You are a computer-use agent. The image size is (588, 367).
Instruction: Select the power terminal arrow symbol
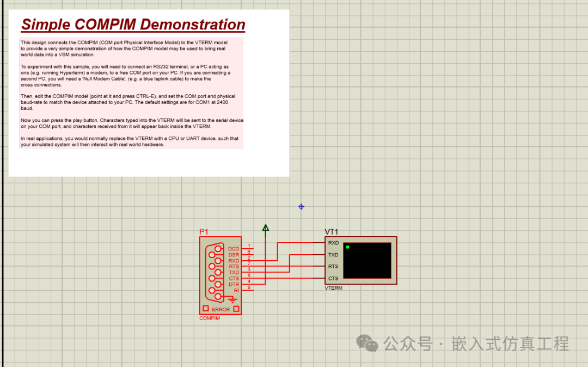pos(266,230)
